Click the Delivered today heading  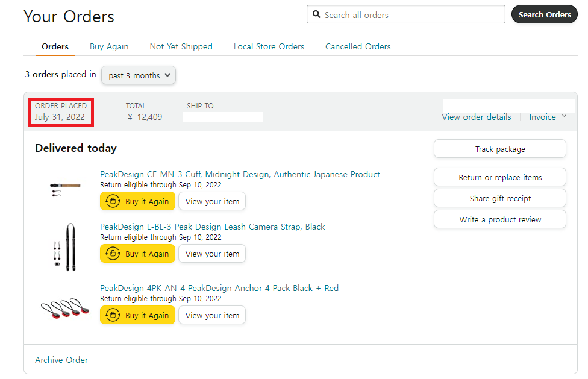coord(76,148)
